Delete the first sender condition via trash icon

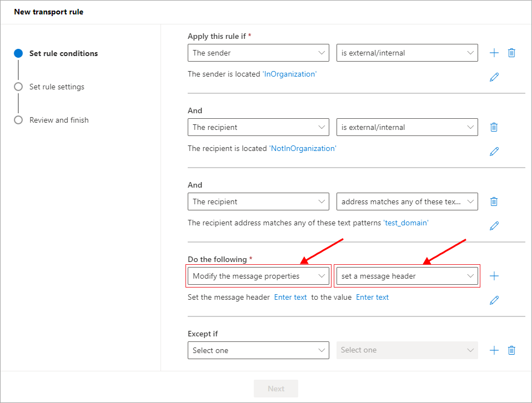click(x=511, y=53)
